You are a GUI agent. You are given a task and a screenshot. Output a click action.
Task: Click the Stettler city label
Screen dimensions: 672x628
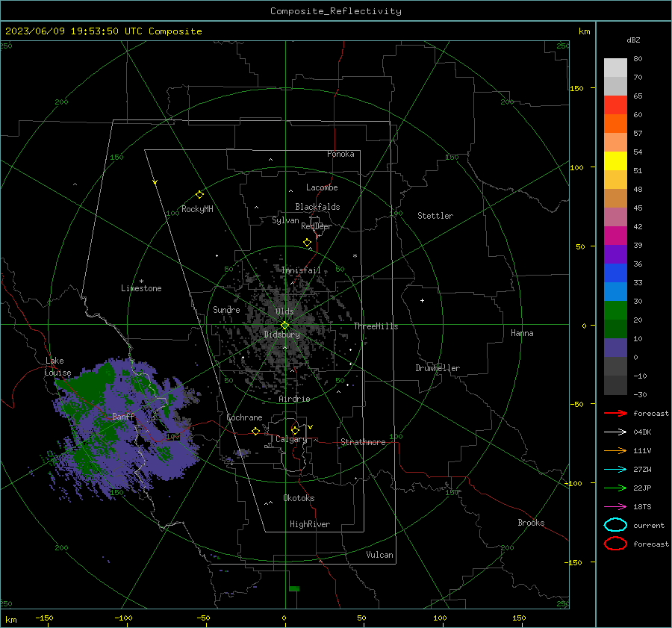pyautogui.click(x=435, y=216)
